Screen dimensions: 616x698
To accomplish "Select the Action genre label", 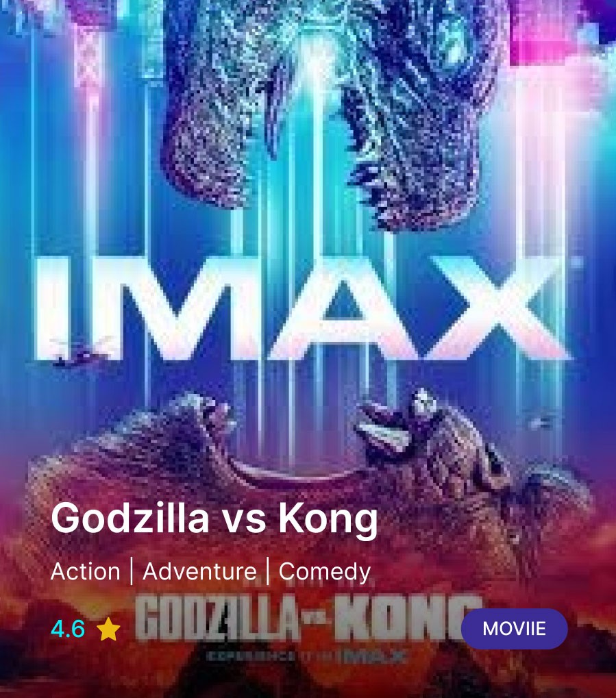I will point(86,571).
